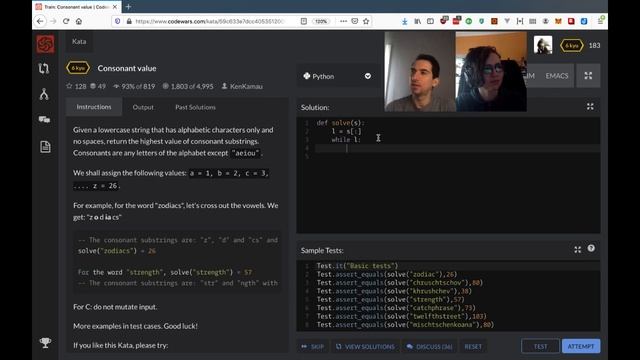Run sample tests with TEST button
This screenshot has width=640, height=360.
540,346
